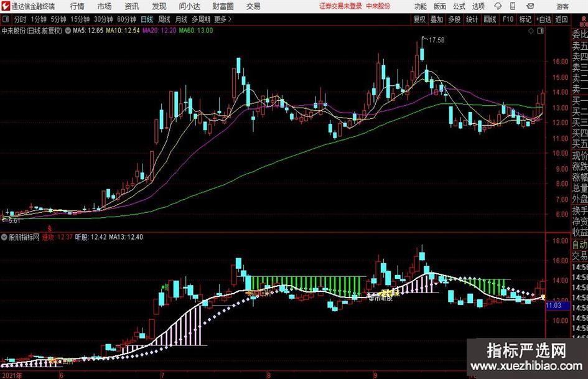The width and height of the screenshot is (588, 379).
Task: Select the 日线 daily period tab
Action: point(147,19)
